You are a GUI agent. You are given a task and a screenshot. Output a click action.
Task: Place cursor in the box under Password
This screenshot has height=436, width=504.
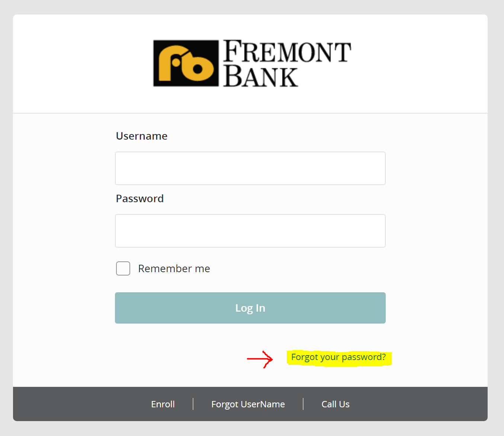pyautogui.click(x=250, y=231)
